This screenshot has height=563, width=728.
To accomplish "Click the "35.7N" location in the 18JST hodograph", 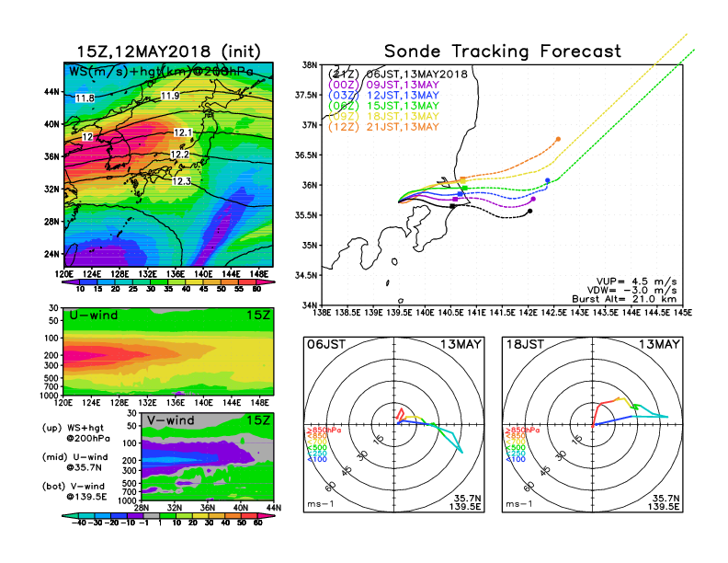I will click(665, 499).
